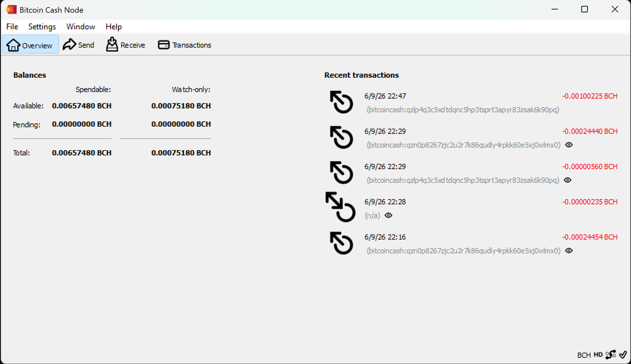
Task: Click the Bitcoin Cash Node title bar logo
Action: click(x=12, y=9)
